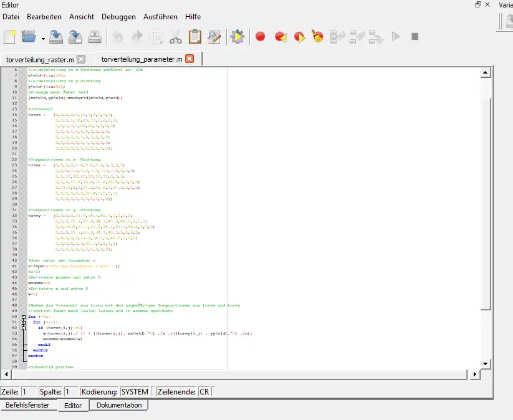
Task: Open the Dokumentation tab
Action: pyautogui.click(x=118, y=405)
